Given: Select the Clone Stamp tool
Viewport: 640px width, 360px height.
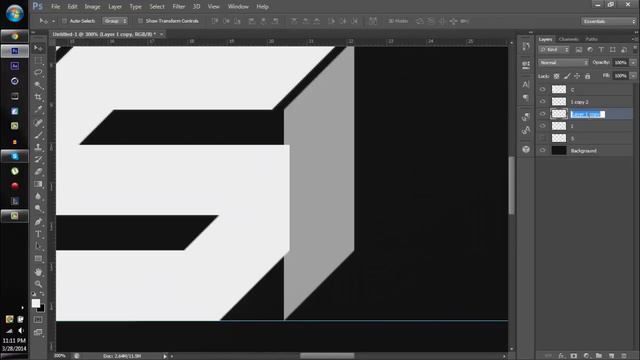Looking at the screenshot, I should (38, 147).
